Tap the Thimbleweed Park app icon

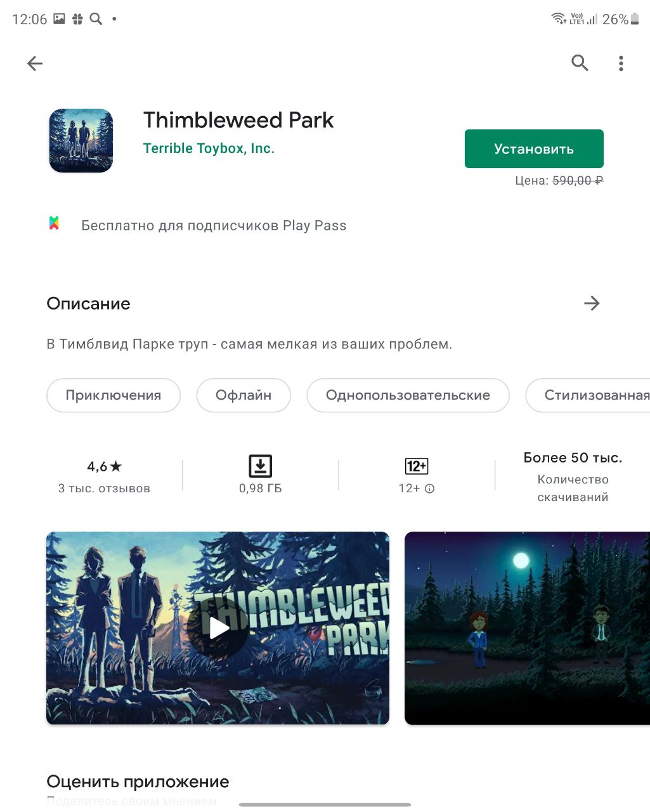tap(81, 140)
